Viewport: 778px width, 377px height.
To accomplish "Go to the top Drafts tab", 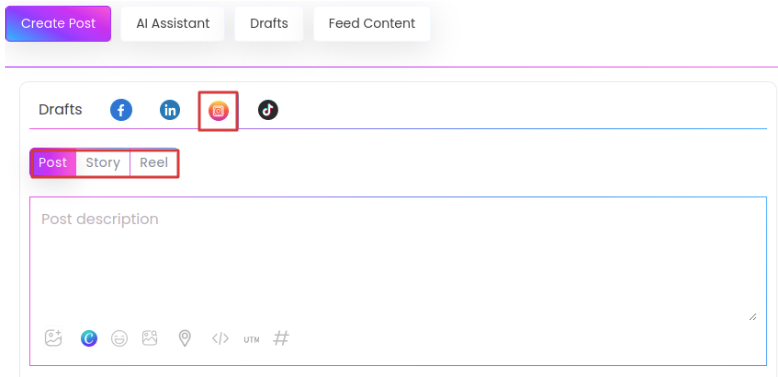I will pyautogui.click(x=269, y=24).
